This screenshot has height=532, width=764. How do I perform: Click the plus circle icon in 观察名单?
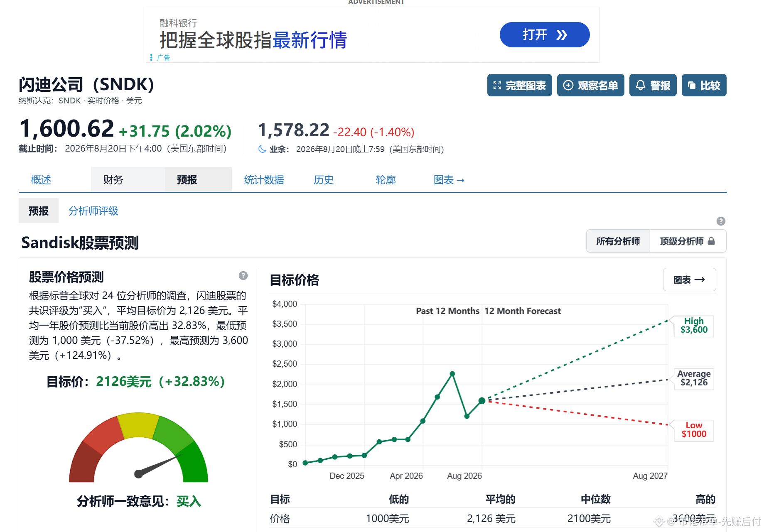click(x=568, y=85)
